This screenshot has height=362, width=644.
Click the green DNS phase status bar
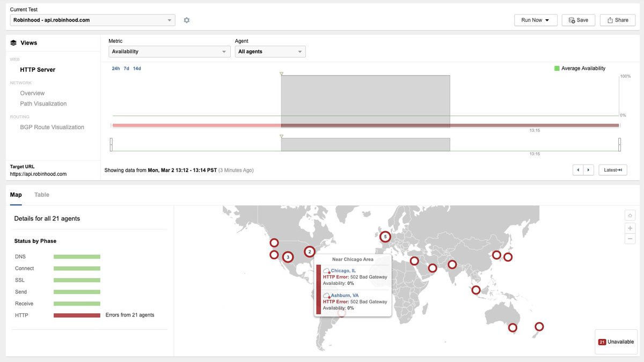pos(77,257)
